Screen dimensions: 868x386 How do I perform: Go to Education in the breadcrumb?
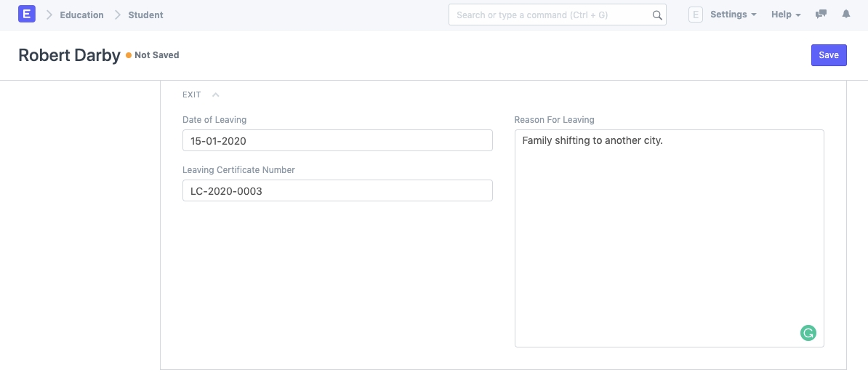pos(81,15)
